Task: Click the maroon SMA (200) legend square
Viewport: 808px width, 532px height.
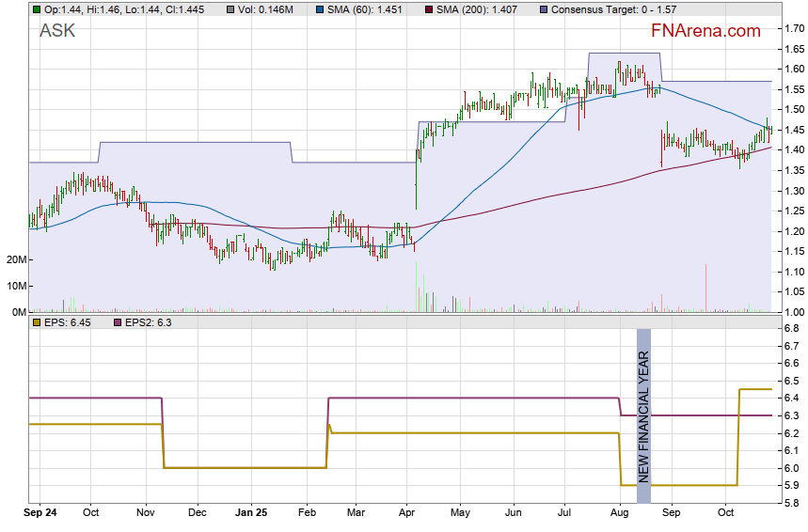Action: coord(429,9)
